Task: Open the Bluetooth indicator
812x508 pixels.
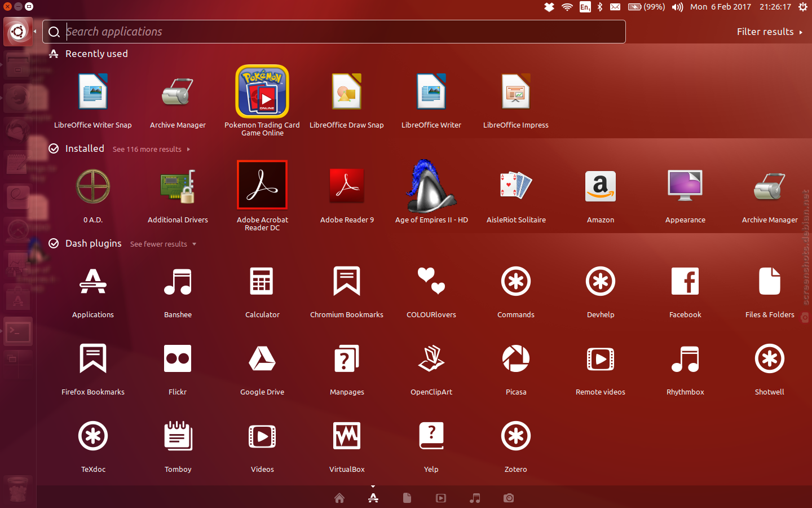Action: (600, 7)
